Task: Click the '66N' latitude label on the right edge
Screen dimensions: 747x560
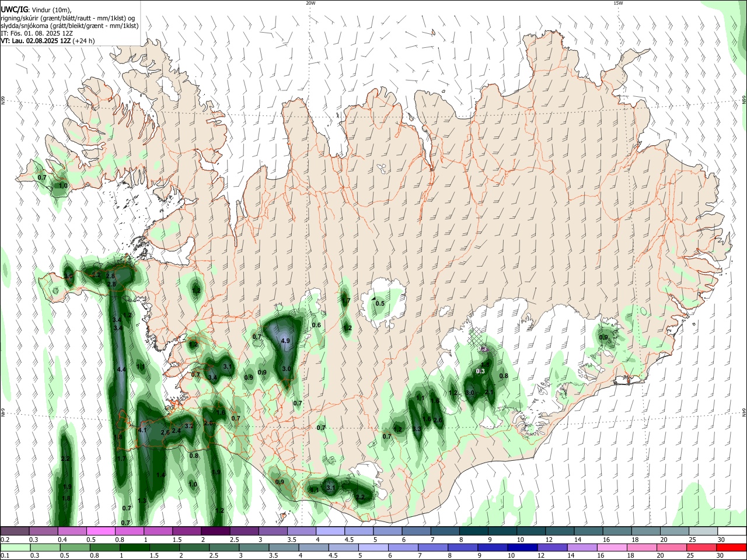Action: (x=744, y=101)
